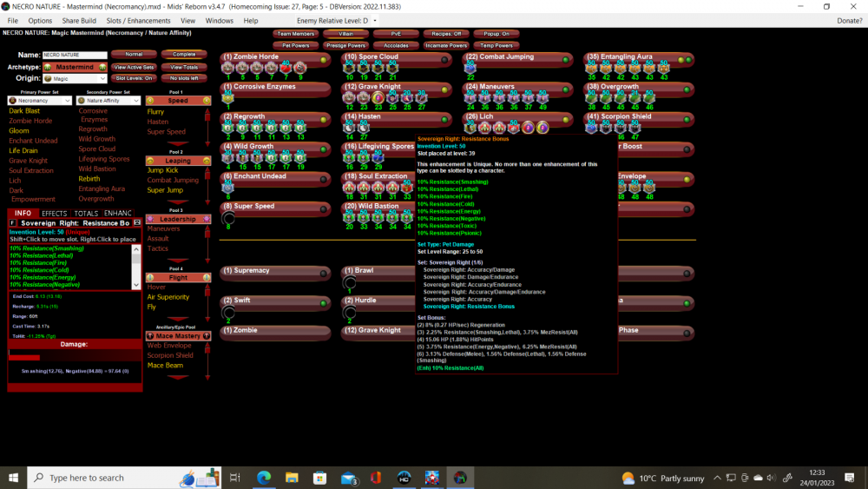The image size is (868, 489).
Task: Open the Accolades button
Action: coord(396,45)
